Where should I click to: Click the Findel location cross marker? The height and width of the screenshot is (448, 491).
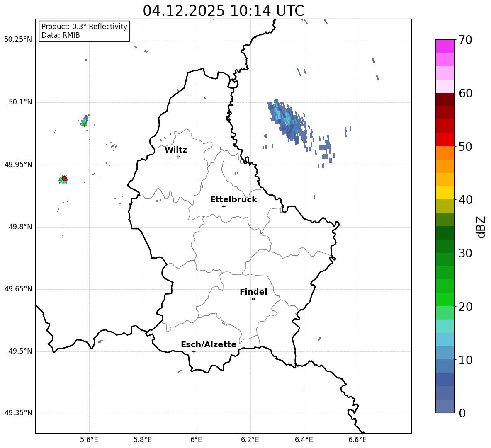point(253,299)
